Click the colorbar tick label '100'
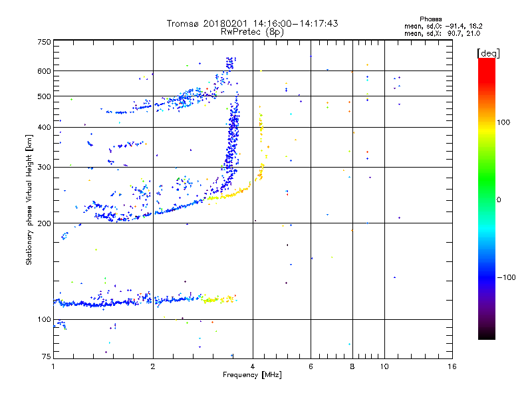Screen dimensions: 532x399 (x=503, y=122)
